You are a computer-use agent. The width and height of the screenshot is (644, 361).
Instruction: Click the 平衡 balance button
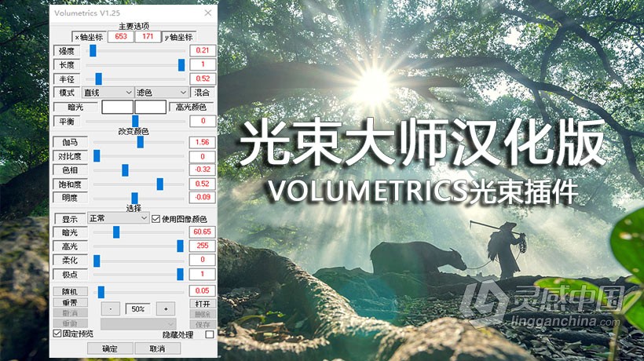[66, 121]
